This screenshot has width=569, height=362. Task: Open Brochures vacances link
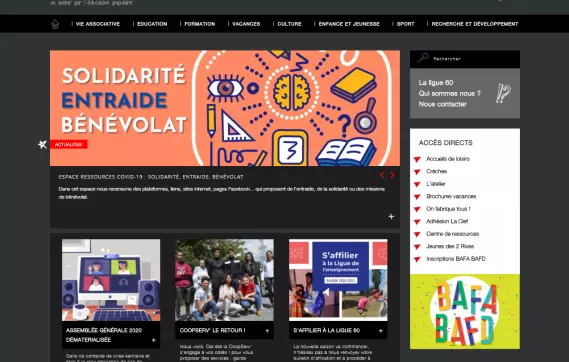point(451,196)
